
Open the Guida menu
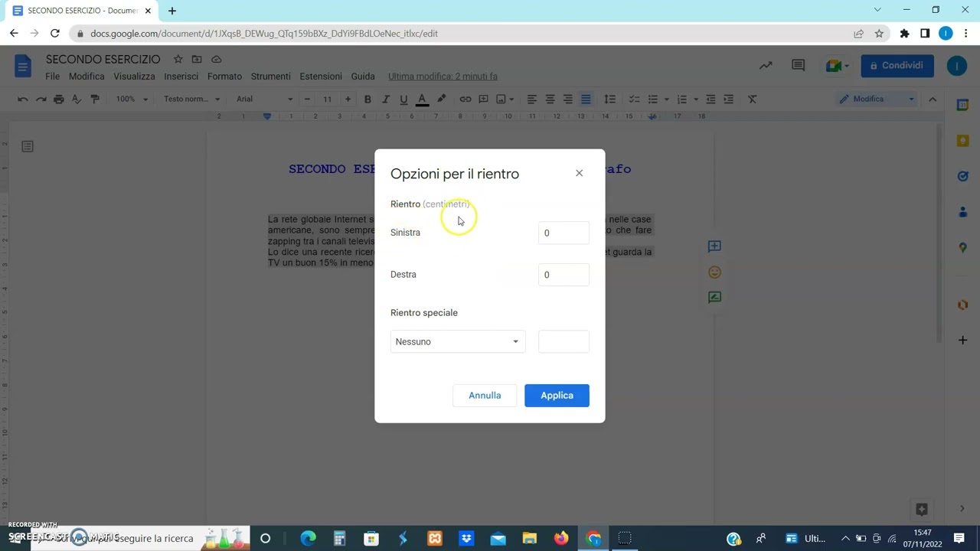tap(363, 77)
